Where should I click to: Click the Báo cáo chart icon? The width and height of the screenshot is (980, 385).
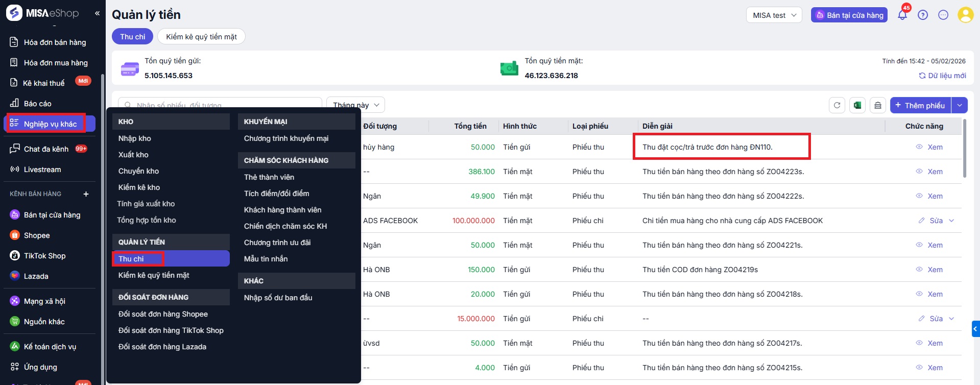(14, 103)
